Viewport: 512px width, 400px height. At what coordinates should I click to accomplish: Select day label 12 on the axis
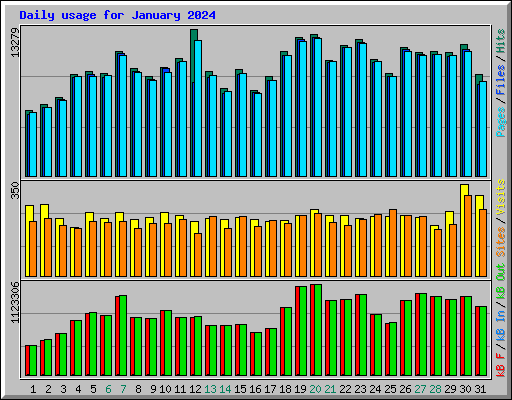tap(195, 389)
